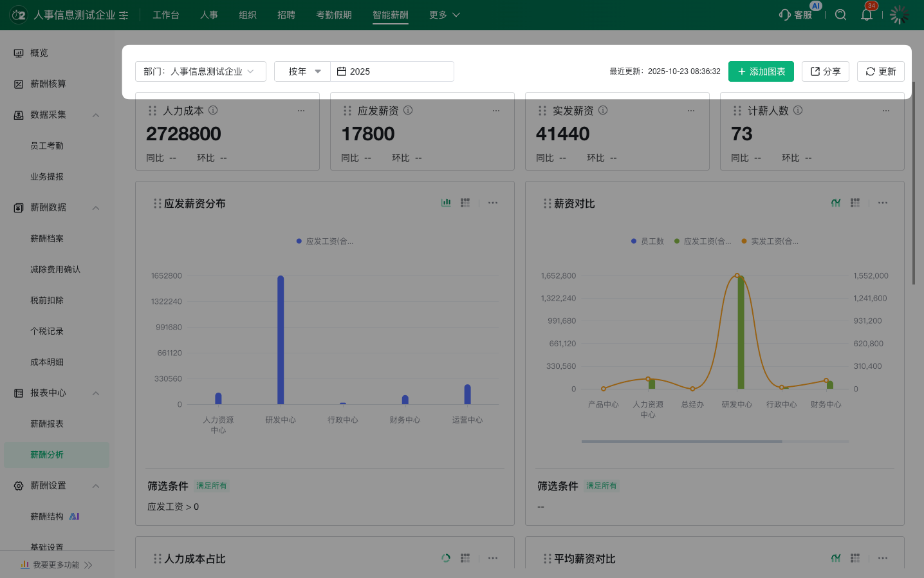Click the 薪资对比 chart horizontal scrollbar
This screenshot has width=924, height=578.
[x=681, y=442]
